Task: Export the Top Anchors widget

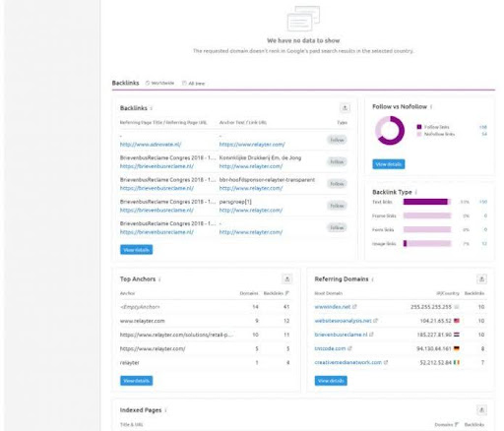Action: pyautogui.click(x=287, y=279)
